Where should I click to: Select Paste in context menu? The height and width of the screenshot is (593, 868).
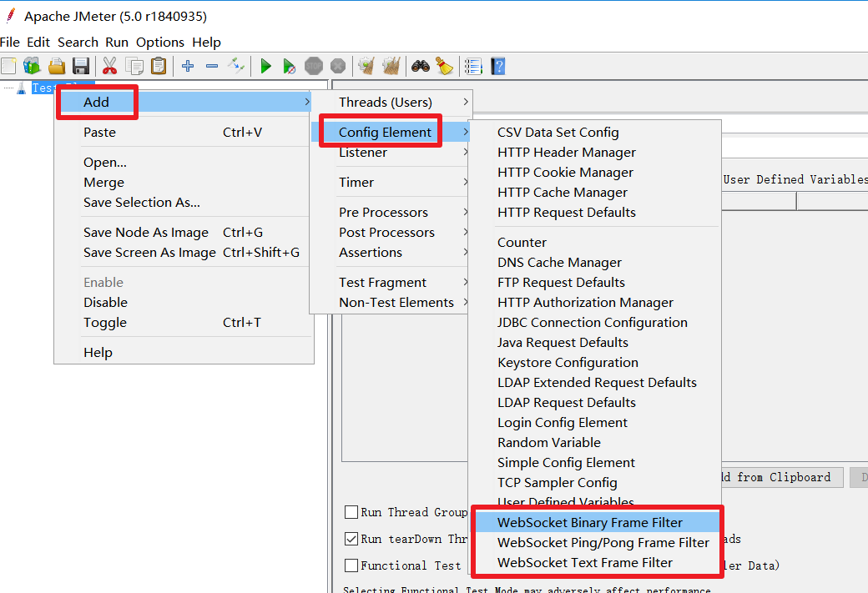[184, 133]
